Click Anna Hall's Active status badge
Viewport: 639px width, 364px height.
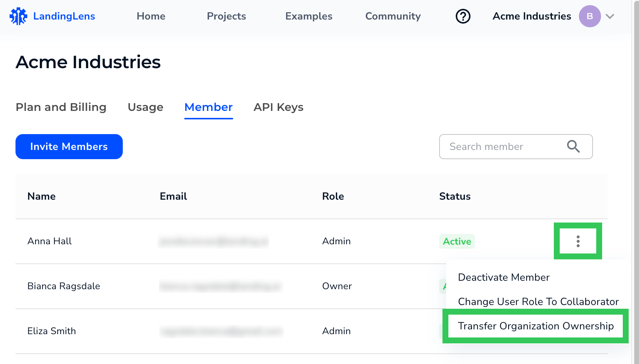point(457,241)
